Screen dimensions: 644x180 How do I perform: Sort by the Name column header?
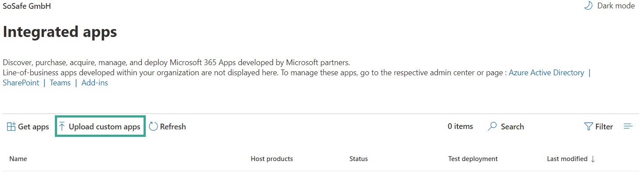click(x=18, y=159)
